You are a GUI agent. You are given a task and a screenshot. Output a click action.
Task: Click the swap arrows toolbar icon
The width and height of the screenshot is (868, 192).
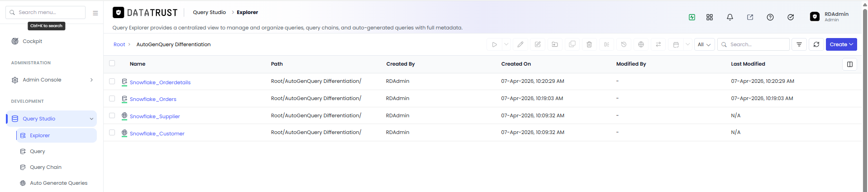(x=658, y=44)
